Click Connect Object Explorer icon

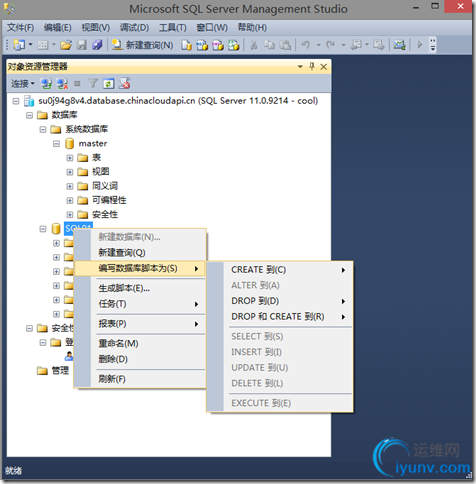click(46, 84)
